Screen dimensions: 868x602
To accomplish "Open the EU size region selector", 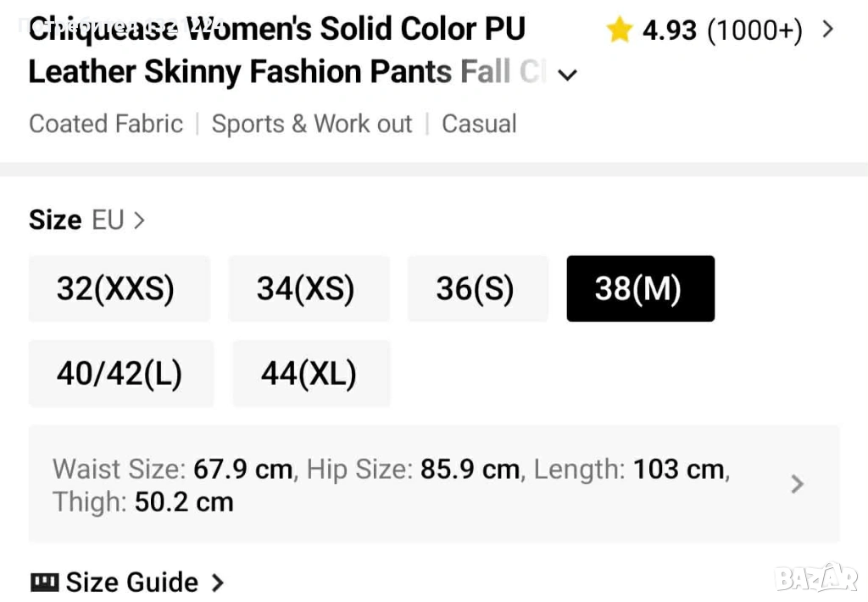I will 118,220.
